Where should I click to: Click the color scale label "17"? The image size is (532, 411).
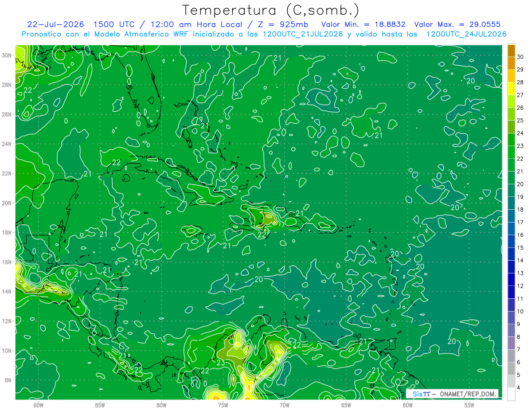(x=520, y=222)
